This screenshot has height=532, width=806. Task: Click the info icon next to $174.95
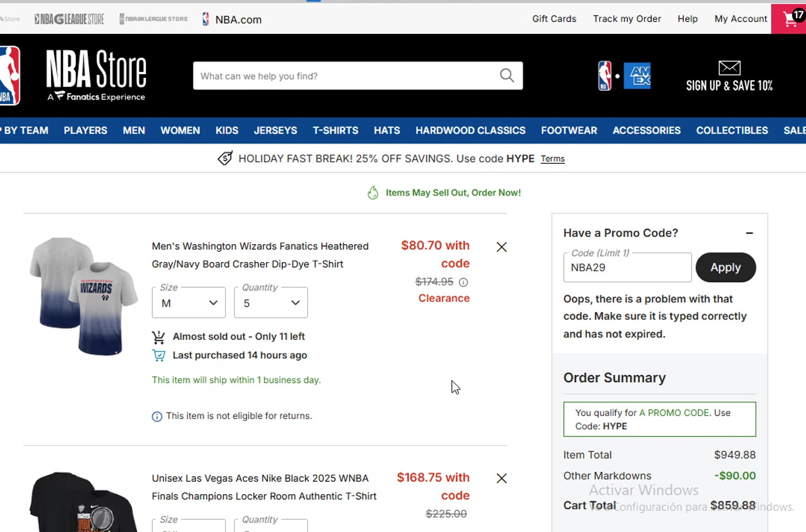[x=463, y=282]
